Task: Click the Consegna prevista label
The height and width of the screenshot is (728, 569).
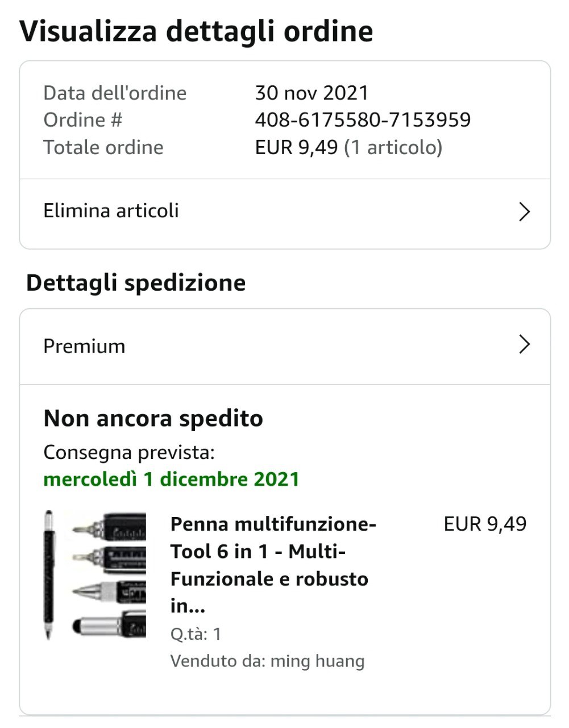Action: pyautogui.click(x=129, y=453)
